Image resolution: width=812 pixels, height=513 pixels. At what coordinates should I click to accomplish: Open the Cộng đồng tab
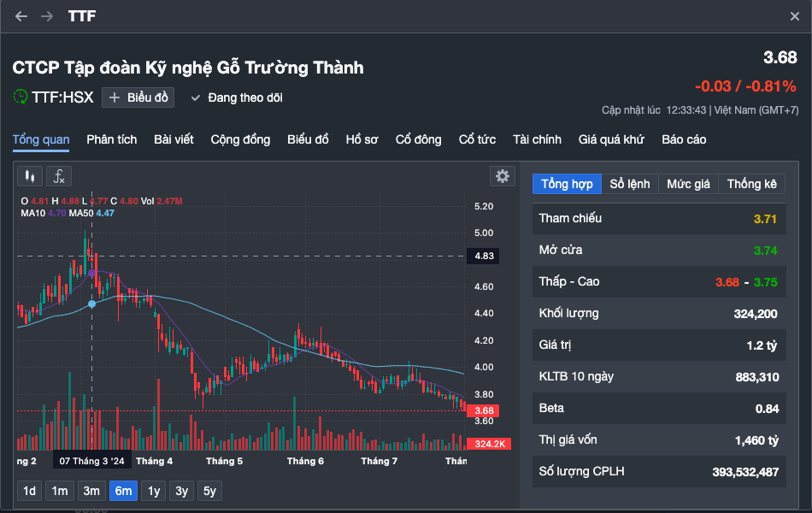[x=240, y=140]
